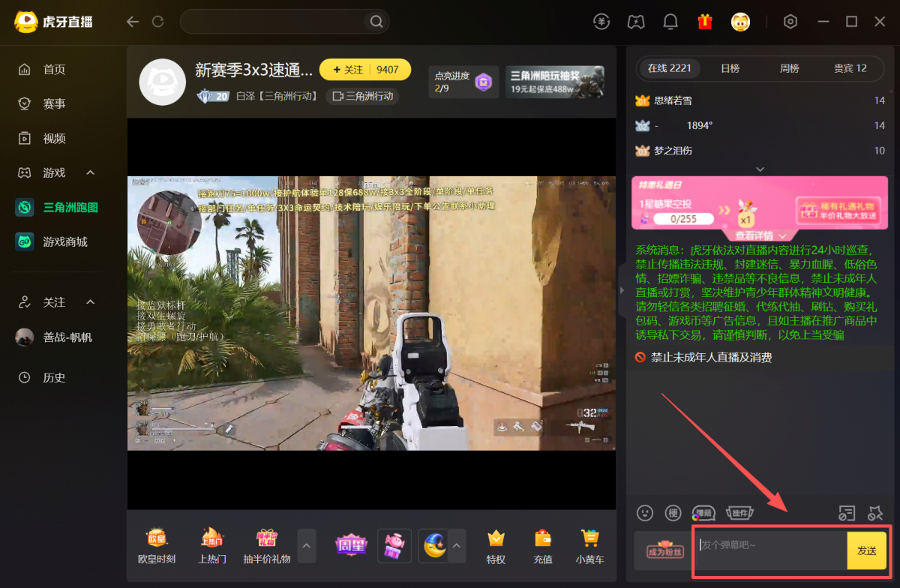Viewport: 900px width, 588px height.
Task: Toggle the chat message block filter
Action: click(x=846, y=513)
